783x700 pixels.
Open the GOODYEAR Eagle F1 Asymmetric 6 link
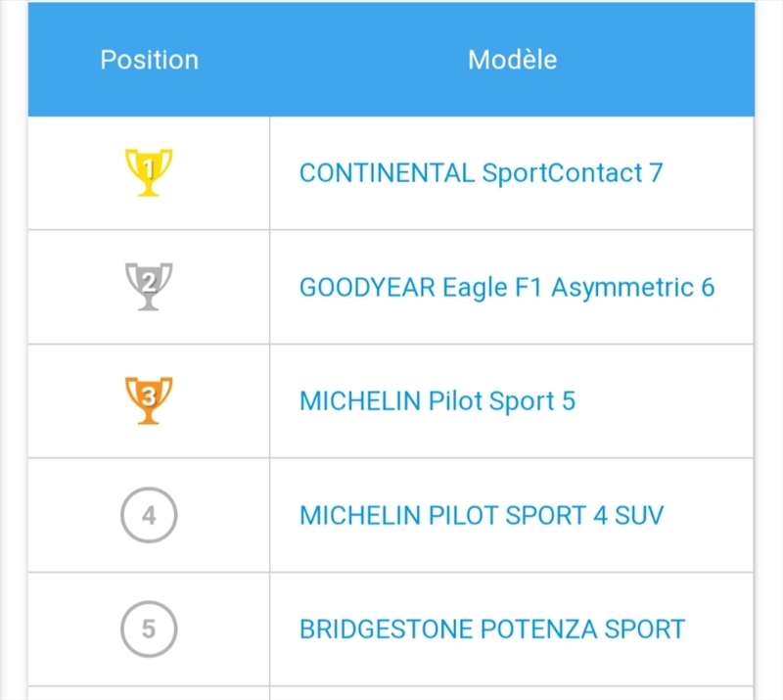click(506, 288)
